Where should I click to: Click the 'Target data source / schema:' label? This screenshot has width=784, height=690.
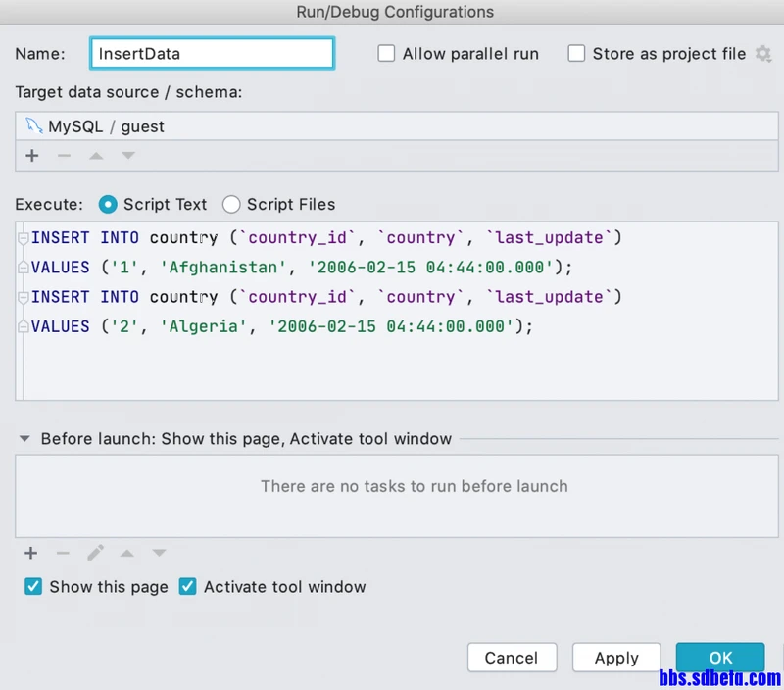coord(128,92)
